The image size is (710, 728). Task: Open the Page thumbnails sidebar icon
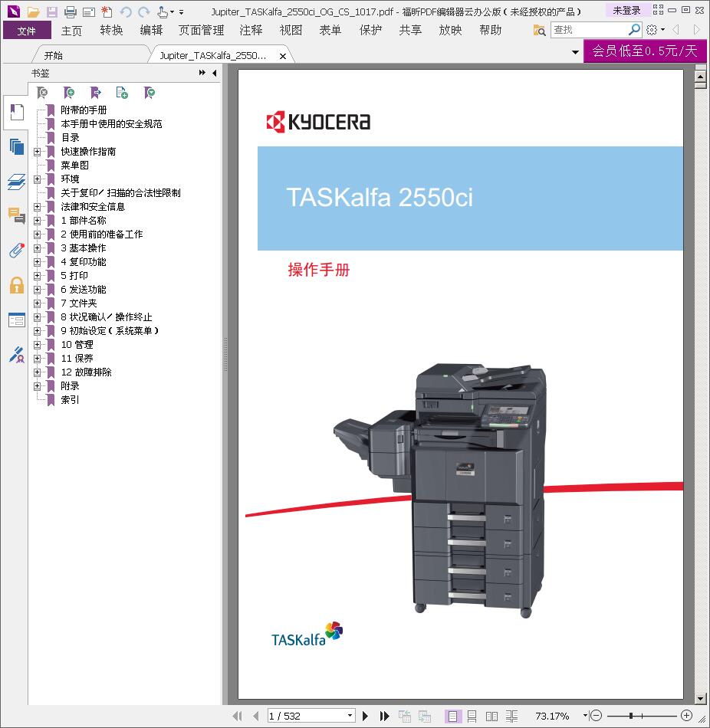coord(17,146)
